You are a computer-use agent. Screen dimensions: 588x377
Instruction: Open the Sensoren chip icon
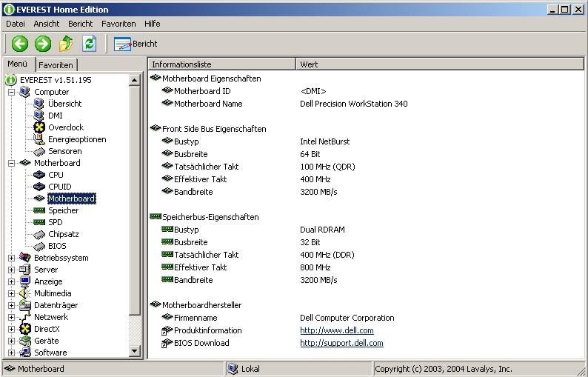39,152
